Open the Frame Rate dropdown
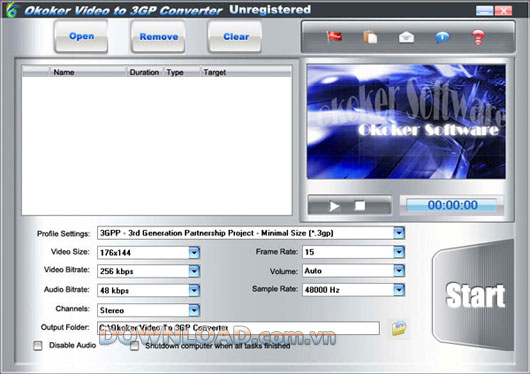 coord(399,252)
